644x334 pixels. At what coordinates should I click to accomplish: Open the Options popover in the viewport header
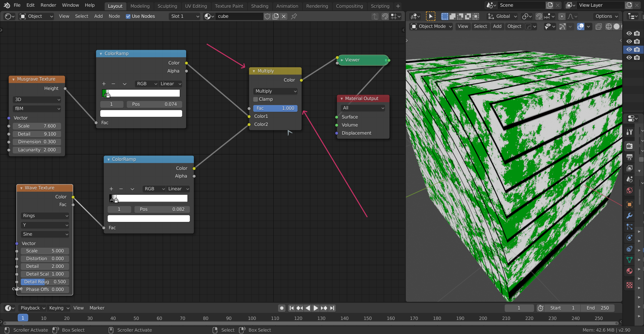tap(606, 16)
